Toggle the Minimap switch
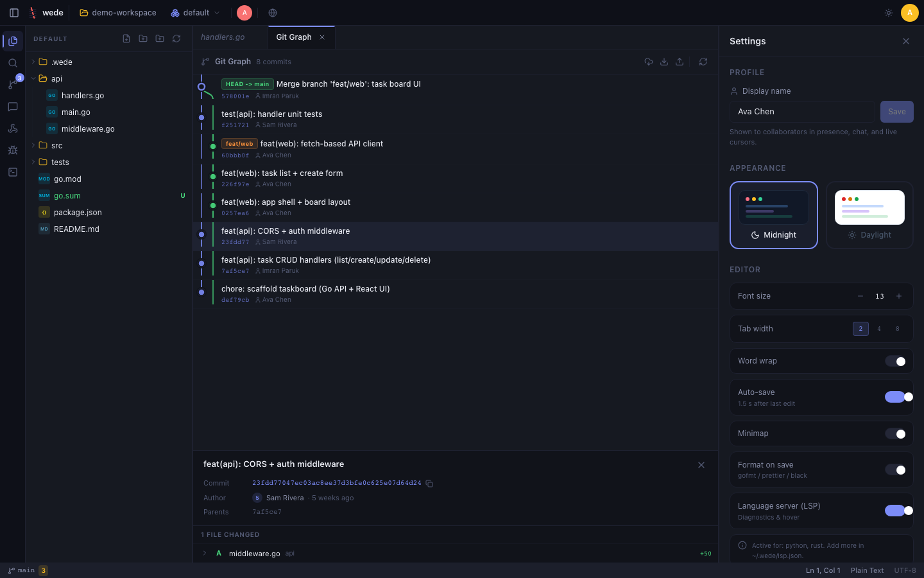Screen dimensions: 924x578 point(895,433)
